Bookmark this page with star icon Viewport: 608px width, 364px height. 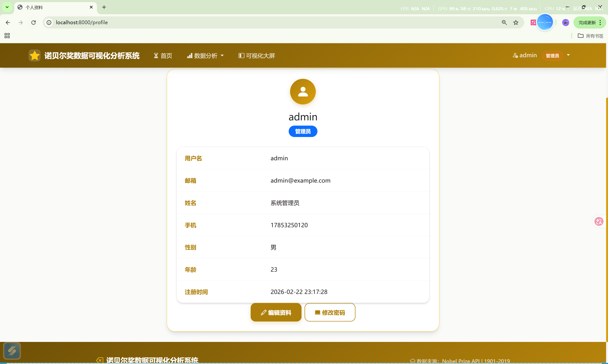[516, 23]
